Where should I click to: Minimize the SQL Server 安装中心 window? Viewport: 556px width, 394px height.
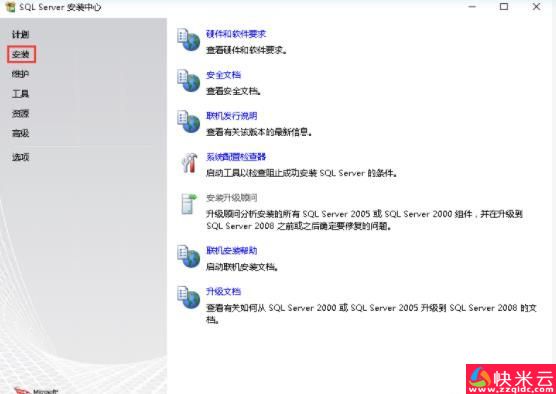pyautogui.click(x=471, y=7)
